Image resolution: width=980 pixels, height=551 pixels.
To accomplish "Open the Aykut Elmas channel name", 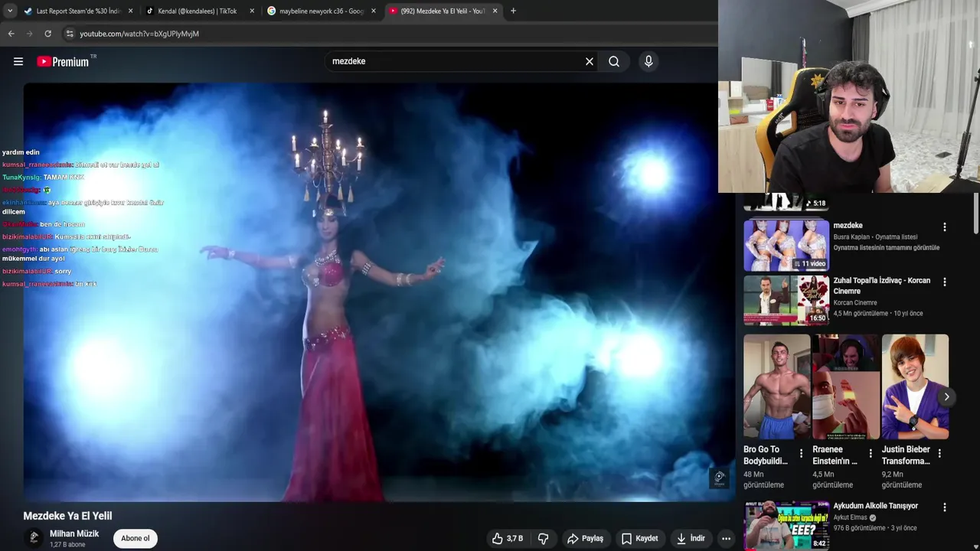I will [851, 517].
